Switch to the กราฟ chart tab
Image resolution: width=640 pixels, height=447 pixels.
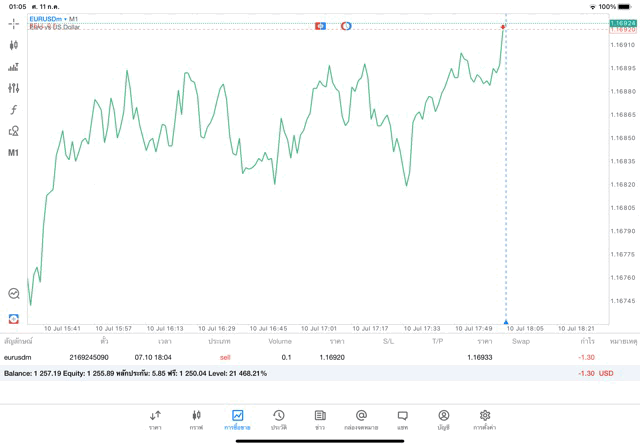(x=196, y=419)
